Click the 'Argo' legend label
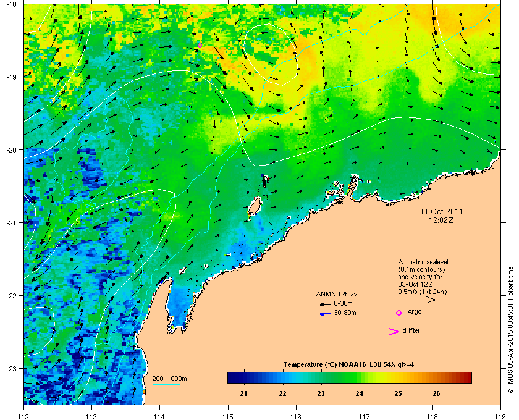 coord(415,312)
